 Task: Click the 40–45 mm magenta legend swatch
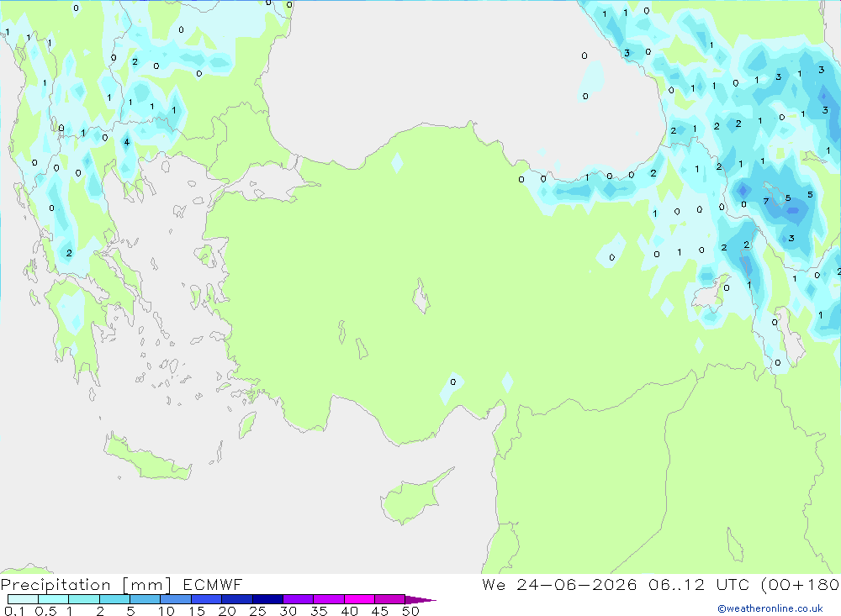(359, 599)
